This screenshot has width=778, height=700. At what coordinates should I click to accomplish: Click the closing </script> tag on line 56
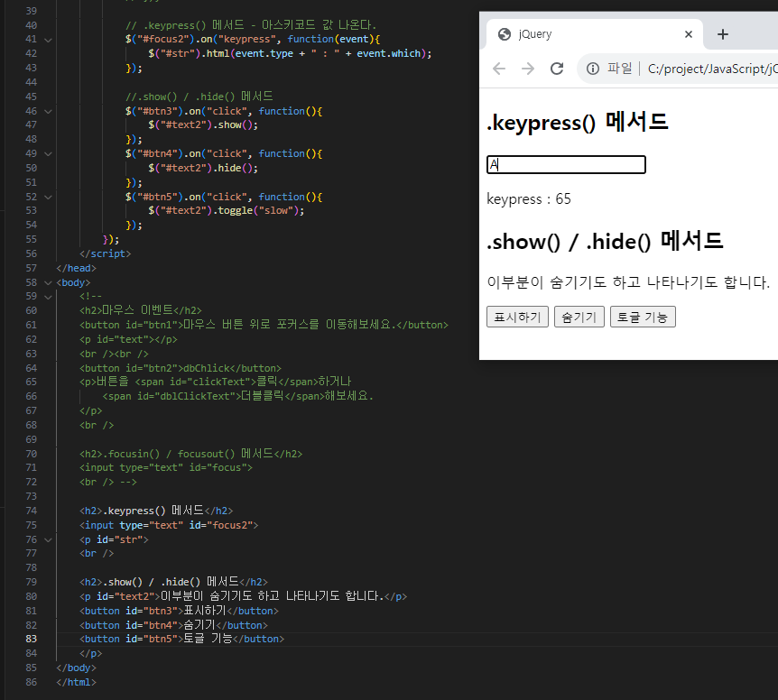(x=106, y=253)
